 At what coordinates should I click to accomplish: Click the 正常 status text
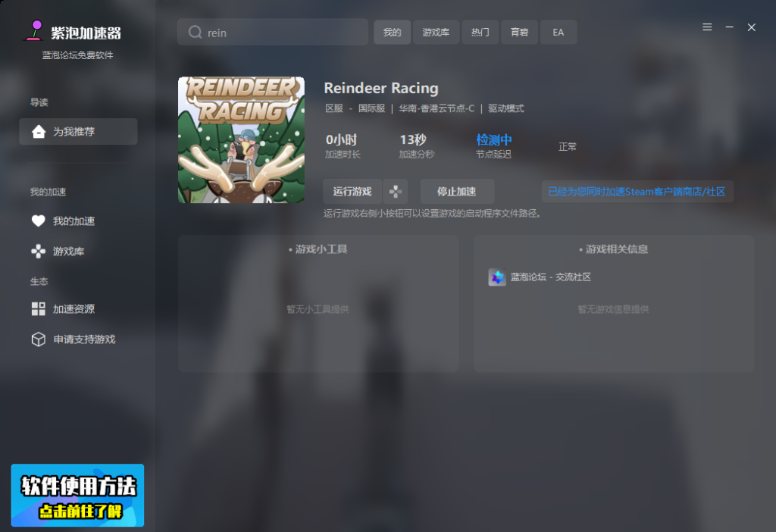(567, 146)
